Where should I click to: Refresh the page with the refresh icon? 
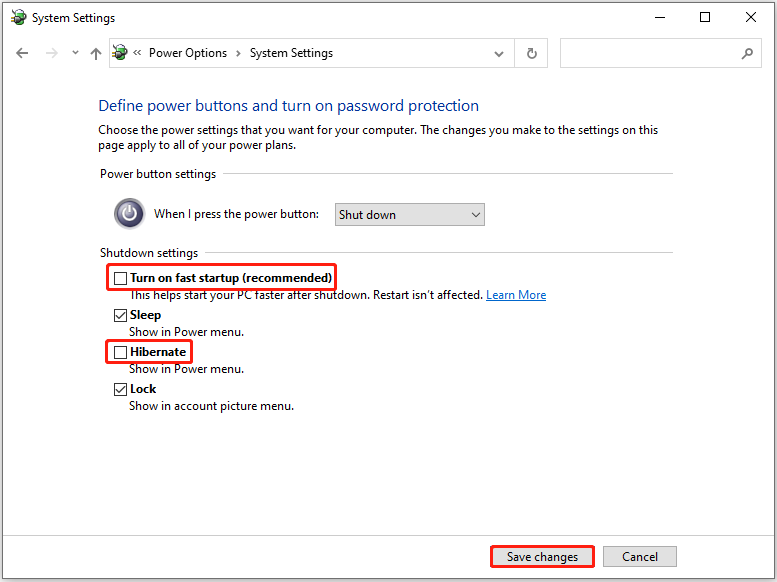click(531, 53)
